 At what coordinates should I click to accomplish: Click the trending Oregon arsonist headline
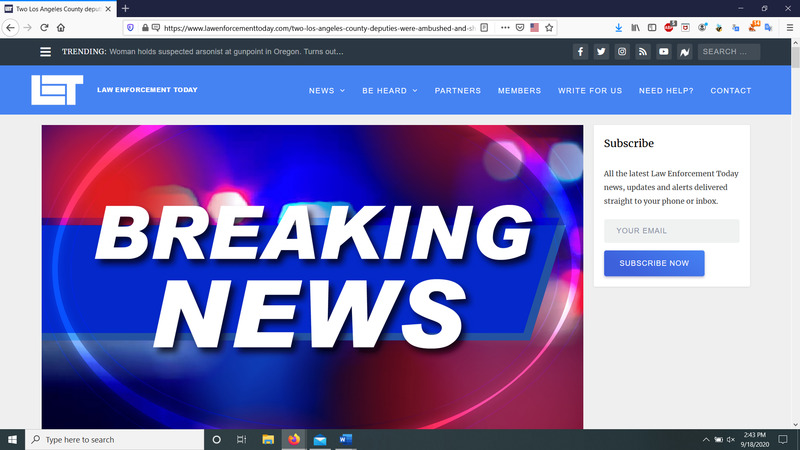tap(225, 52)
